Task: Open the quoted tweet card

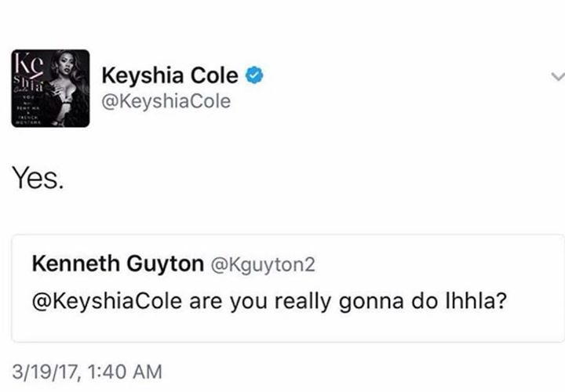Action: 288,288
